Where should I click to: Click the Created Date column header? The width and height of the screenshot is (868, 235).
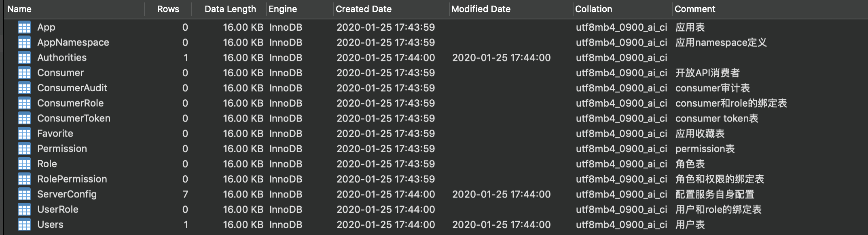point(363,8)
